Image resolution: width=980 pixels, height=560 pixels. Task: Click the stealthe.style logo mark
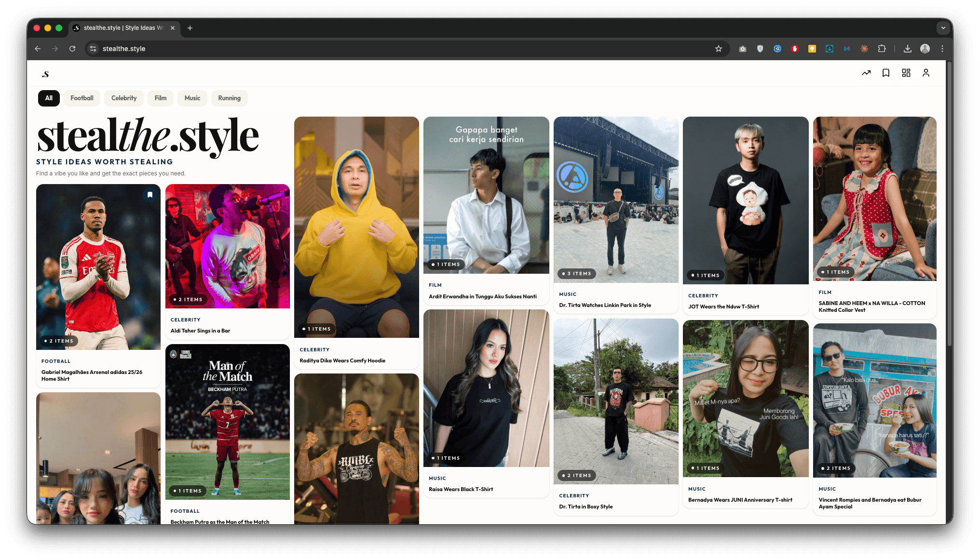[x=46, y=73]
